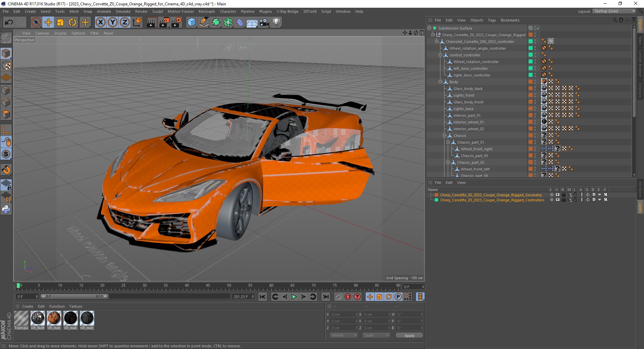The image size is (644, 349).
Task: Enable Axis mode tool
Action: pos(6,130)
